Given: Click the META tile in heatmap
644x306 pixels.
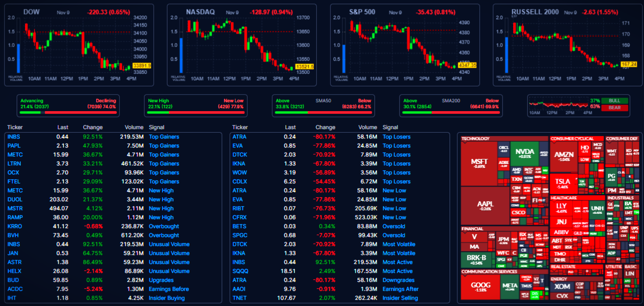Looking at the screenshot, I should point(510,287).
